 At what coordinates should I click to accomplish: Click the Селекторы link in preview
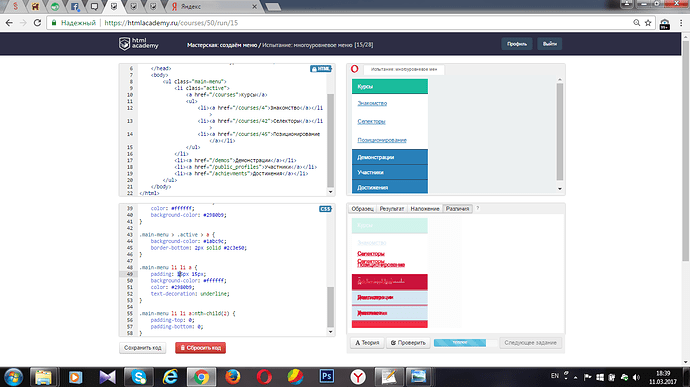click(x=371, y=122)
